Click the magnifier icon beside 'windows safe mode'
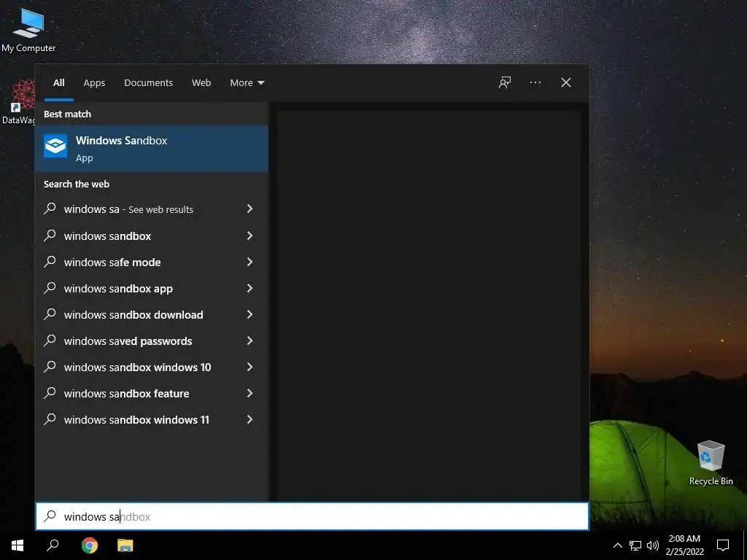Viewport: 747px width, 560px height. click(x=50, y=262)
